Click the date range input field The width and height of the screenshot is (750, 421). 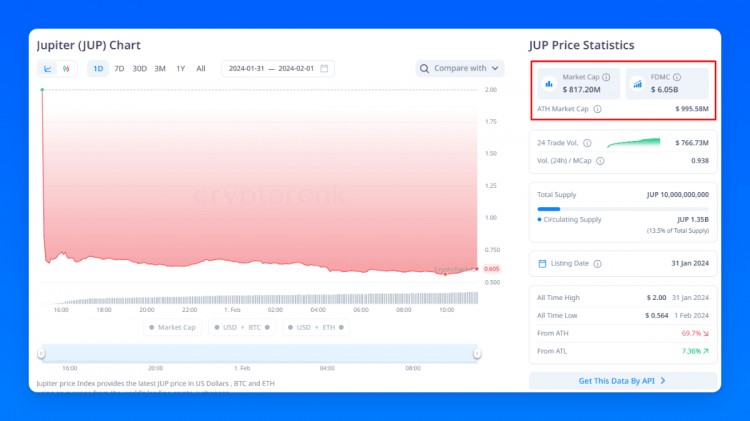tap(271, 69)
